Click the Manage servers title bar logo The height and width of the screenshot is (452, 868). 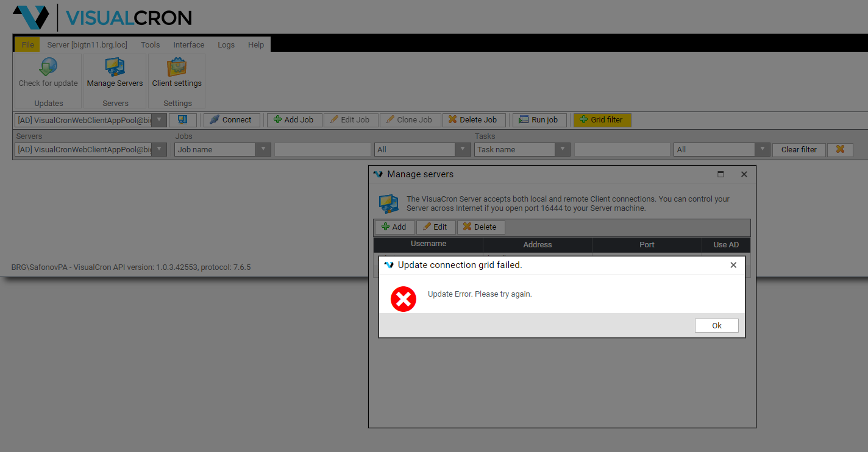378,174
